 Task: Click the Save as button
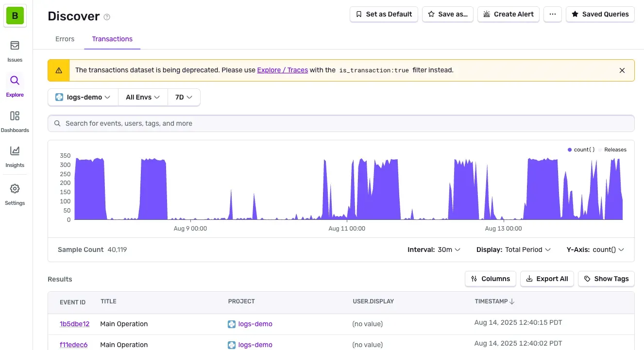pyautogui.click(x=447, y=14)
